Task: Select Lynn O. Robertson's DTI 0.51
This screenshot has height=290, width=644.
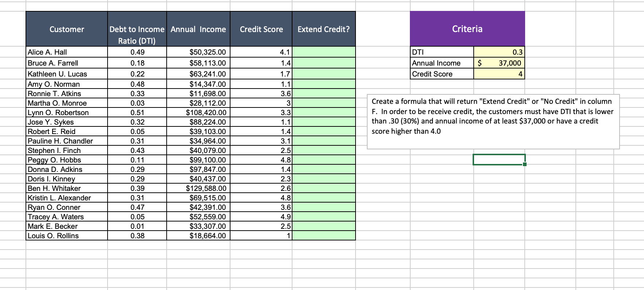Action: (x=137, y=113)
